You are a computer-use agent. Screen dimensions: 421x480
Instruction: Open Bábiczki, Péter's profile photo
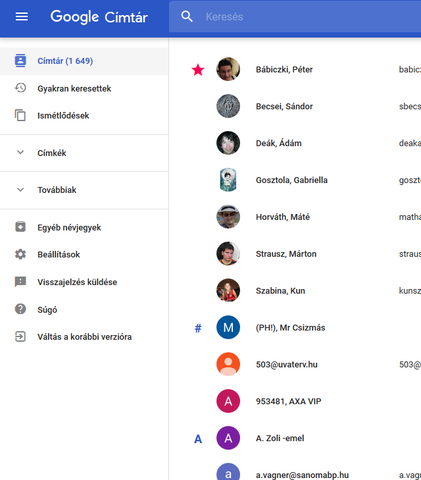pyautogui.click(x=228, y=69)
